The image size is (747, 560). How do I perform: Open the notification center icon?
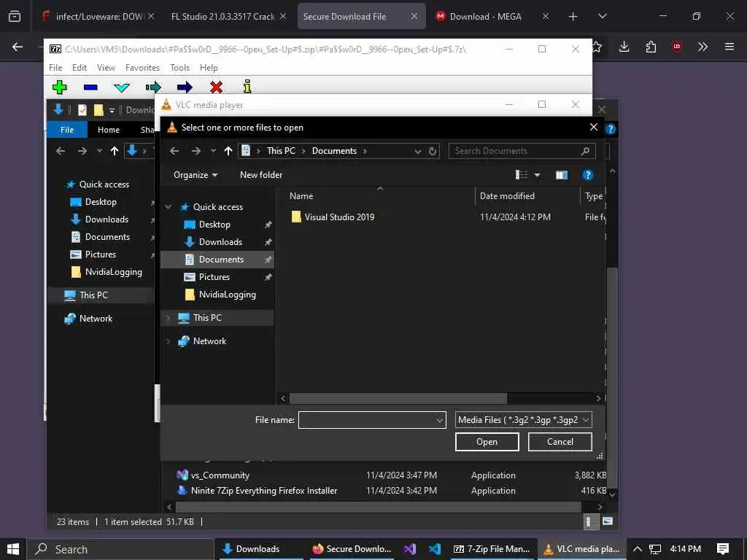tap(723, 549)
